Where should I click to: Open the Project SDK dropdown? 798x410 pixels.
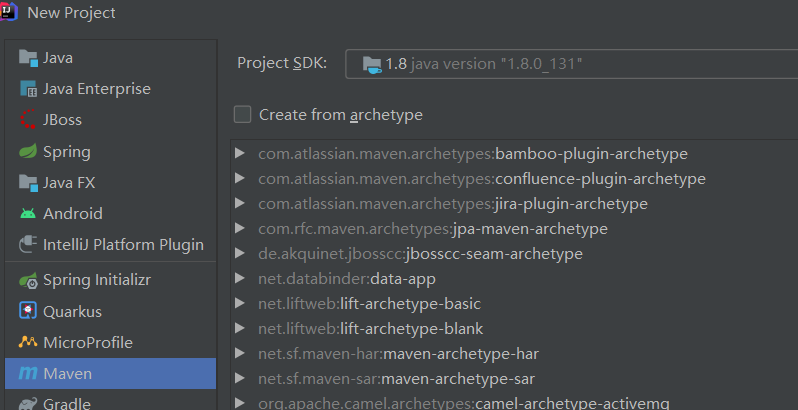[571, 64]
